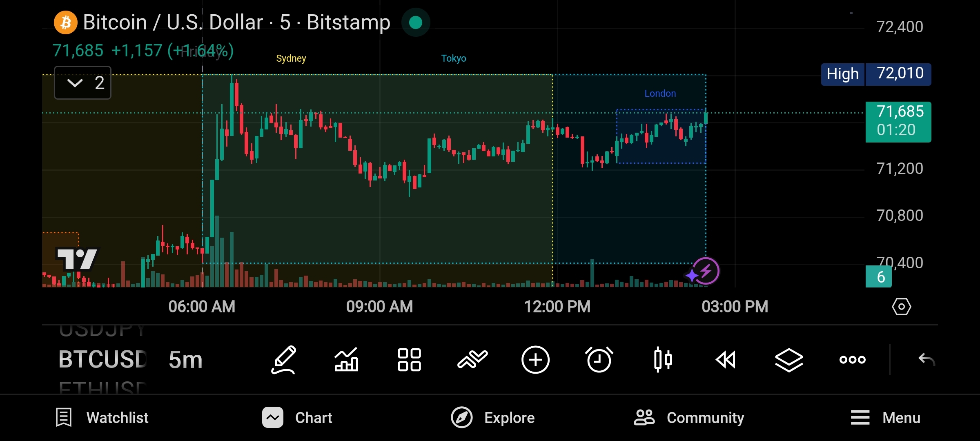Image resolution: width=980 pixels, height=441 pixels.
Task: Click the undo arrow icon
Action: tap(926, 360)
